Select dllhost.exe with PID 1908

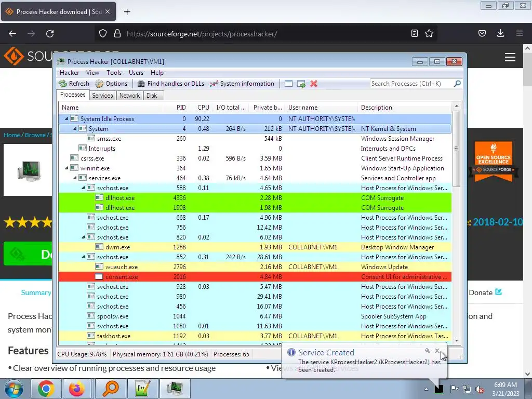point(255,208)
